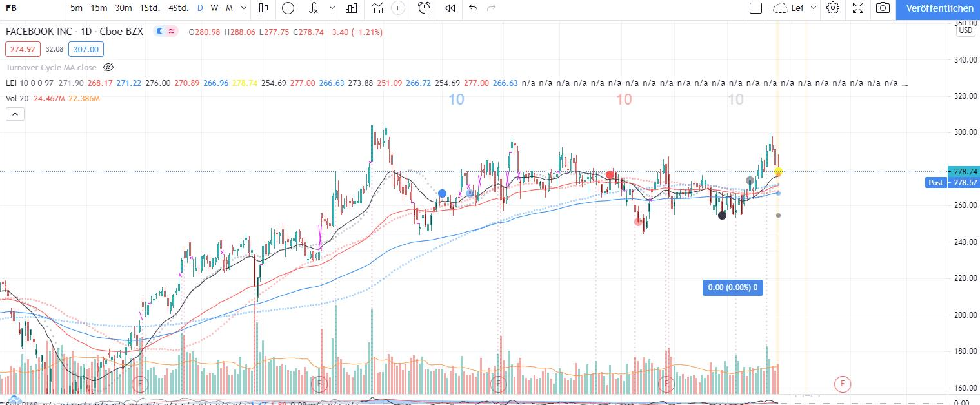Click the Turnover Cycle MA close legend text
Viewport: 980px width, 405px height.
(x=51, y=67)
